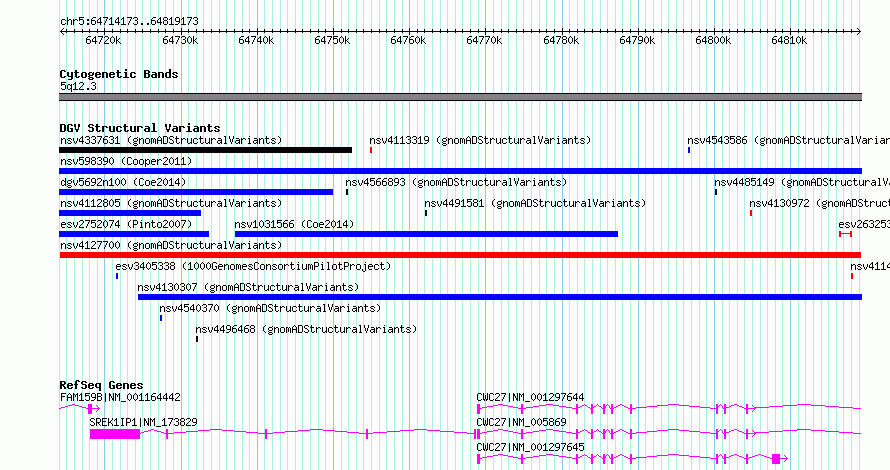Screen dimensions: 890x470
Task: Open SREK1IP1|NM_173829 gene label
Action: (x=144, y=422)
